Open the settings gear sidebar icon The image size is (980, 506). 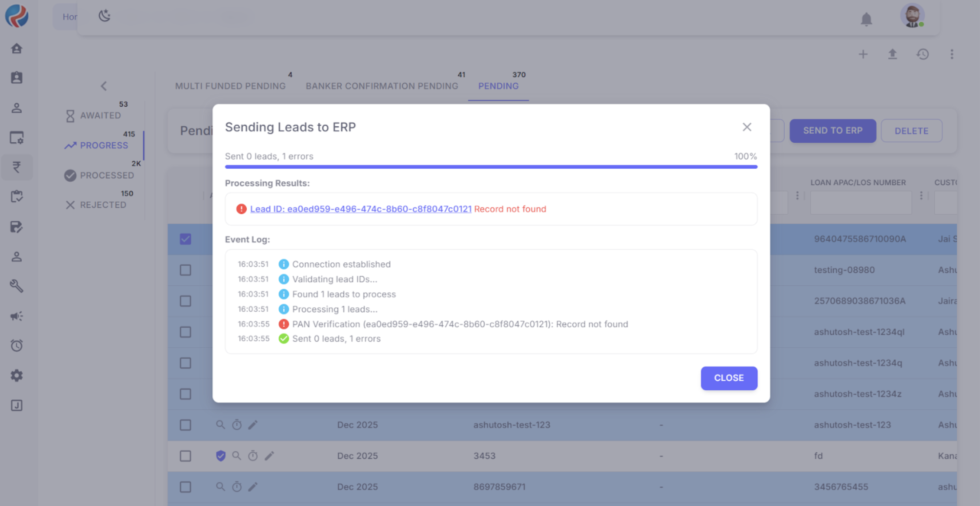point(17,376)
